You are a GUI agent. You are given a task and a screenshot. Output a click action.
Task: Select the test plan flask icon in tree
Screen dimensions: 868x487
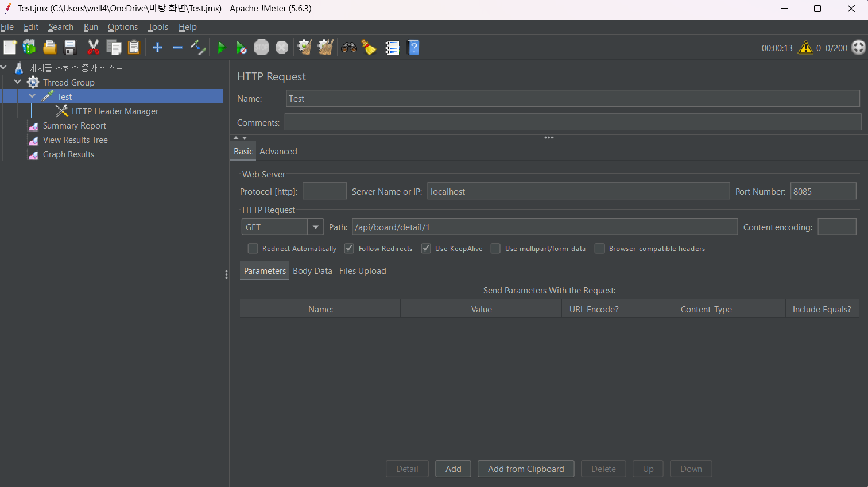pyautogui.click(x=19, y=68)
